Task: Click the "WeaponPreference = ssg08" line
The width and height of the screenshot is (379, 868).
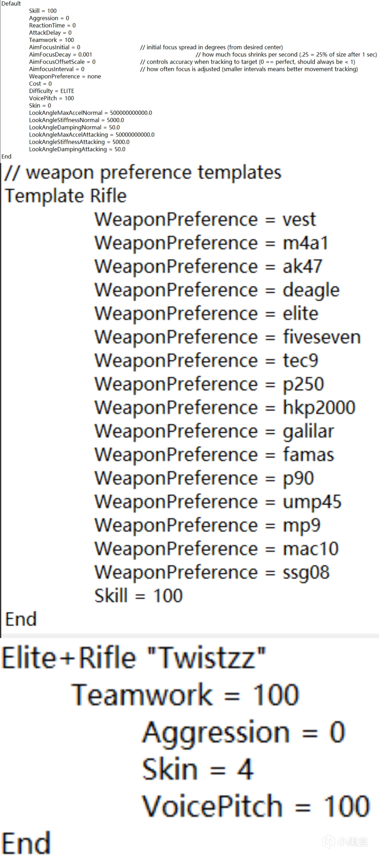Action: click(x=212, y=572)
